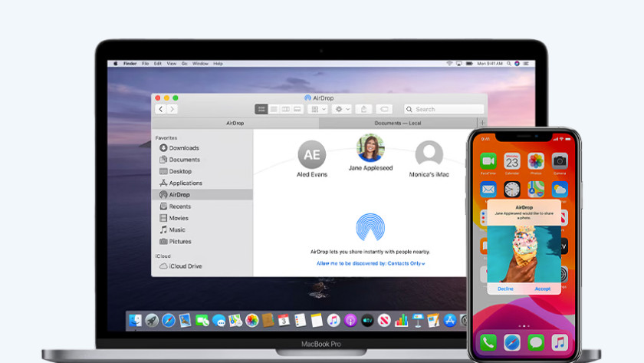This screenshot has height=363, width=644.
Task: Launch Photos from the Mac dock
Action: pos(251,320)
